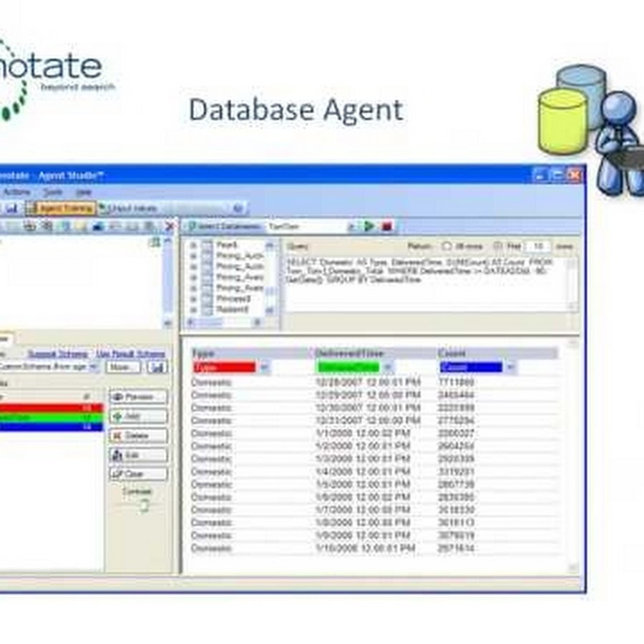The image size is (644, 644).
Task: Adjust the Contrast slider handle
Action: [x=144, y=506]
